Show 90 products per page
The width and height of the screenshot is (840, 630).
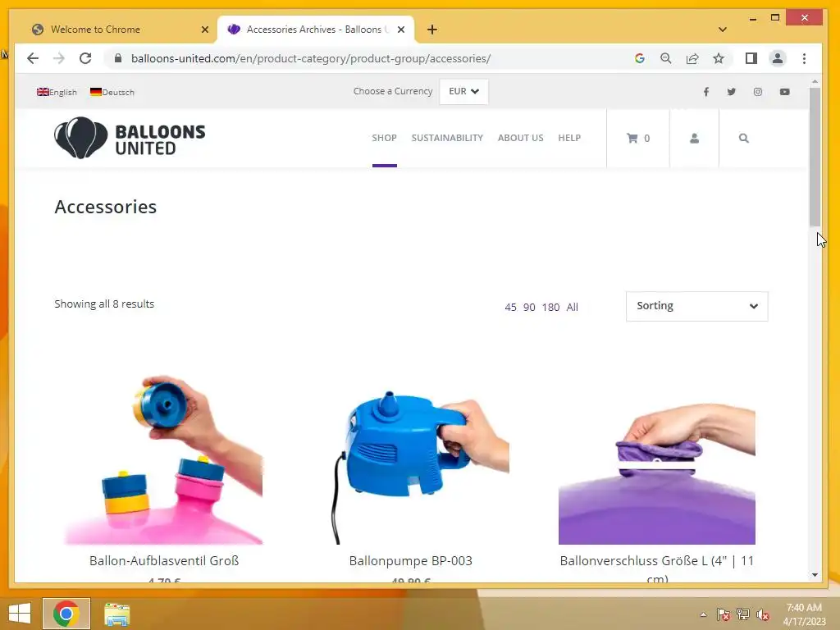529,307
